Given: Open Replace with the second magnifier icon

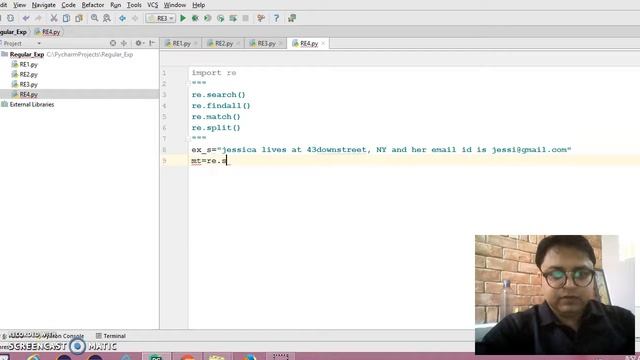Looking at the screenshot, I should point(107,18).
